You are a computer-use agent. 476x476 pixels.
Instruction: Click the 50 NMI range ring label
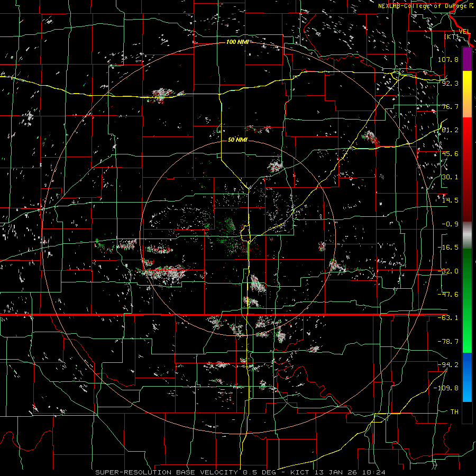coord(237,140)
